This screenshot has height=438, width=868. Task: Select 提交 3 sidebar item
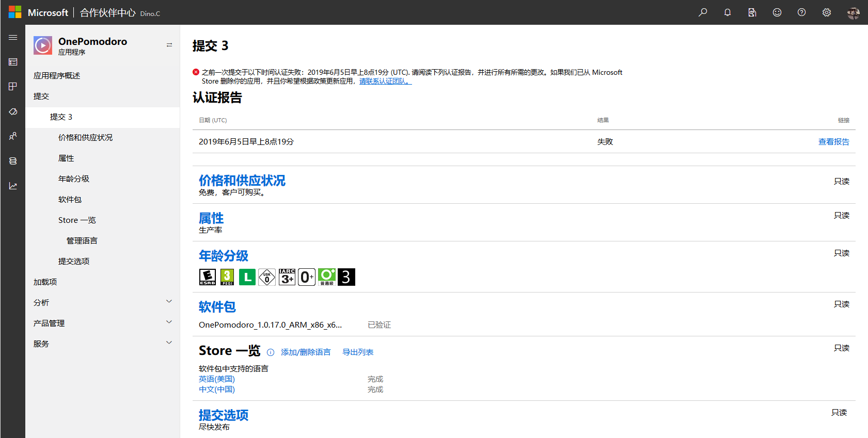[x=103, y=117]
